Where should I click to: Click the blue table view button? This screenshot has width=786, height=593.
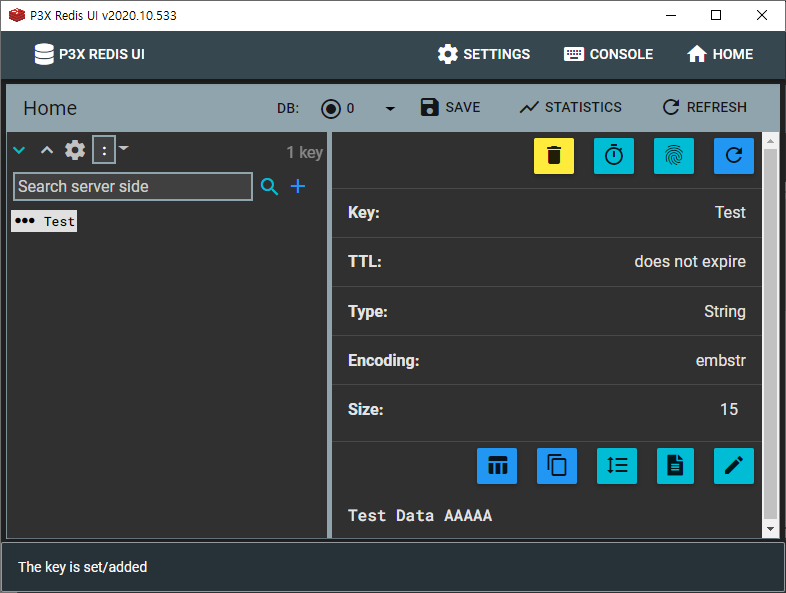(497, 466)
